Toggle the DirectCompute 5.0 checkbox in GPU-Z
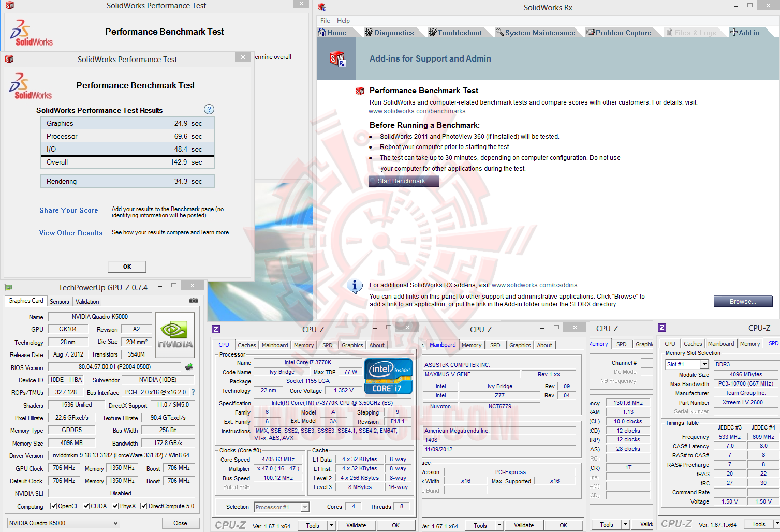780x532 pixels. coord(144,506)
